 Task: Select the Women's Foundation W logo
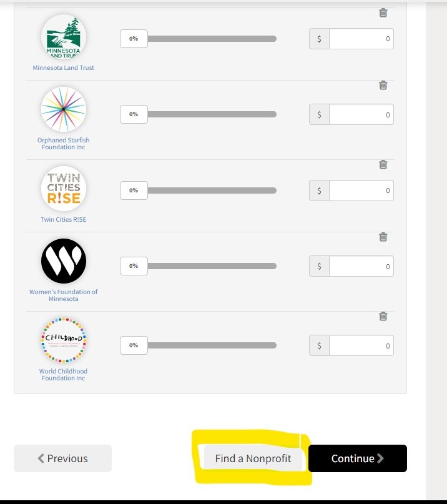[x=64, y=261]
